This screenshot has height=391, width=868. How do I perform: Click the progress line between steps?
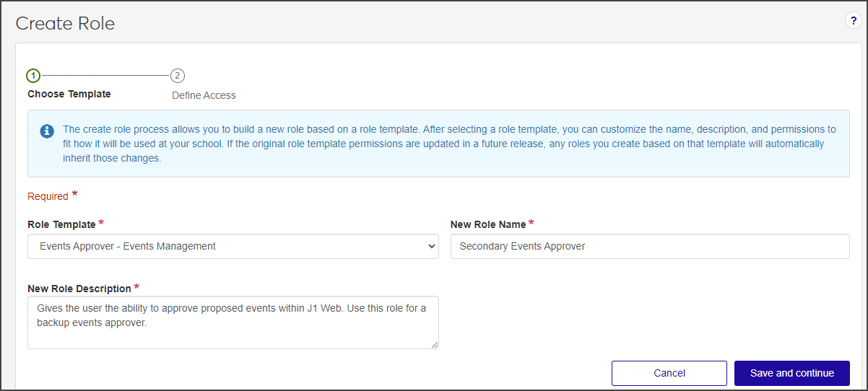pos(105,75)
